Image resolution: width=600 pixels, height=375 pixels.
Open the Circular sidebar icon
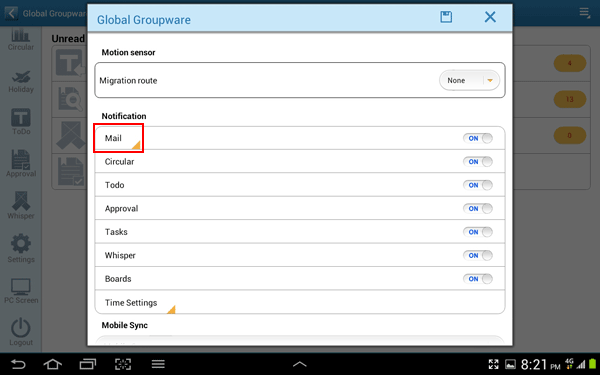[21, 40]
